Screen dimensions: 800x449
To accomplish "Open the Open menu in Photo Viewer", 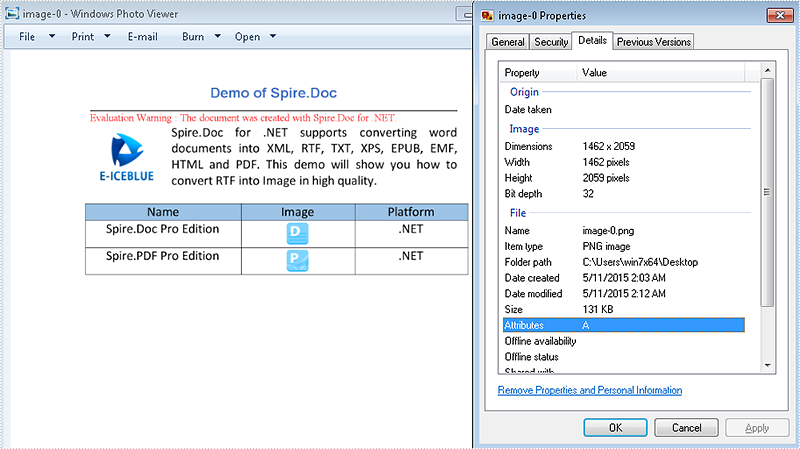I will pyautogui.click(x=247, y=37).
